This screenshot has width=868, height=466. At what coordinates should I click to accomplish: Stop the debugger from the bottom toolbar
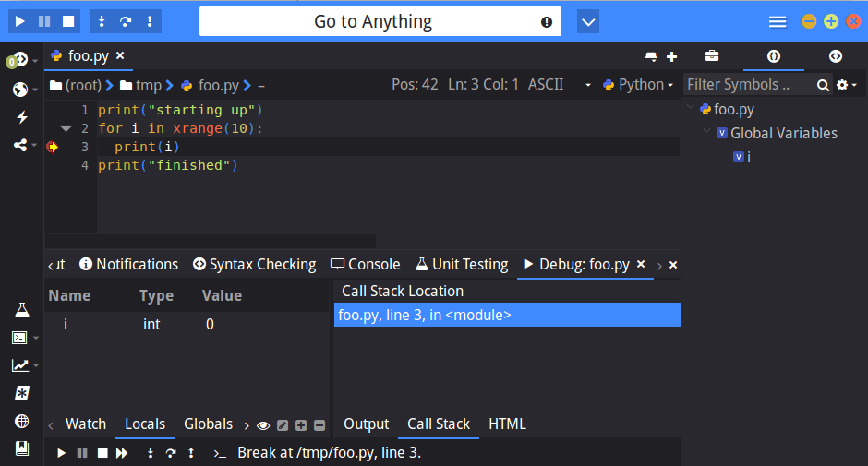(102, 453)
